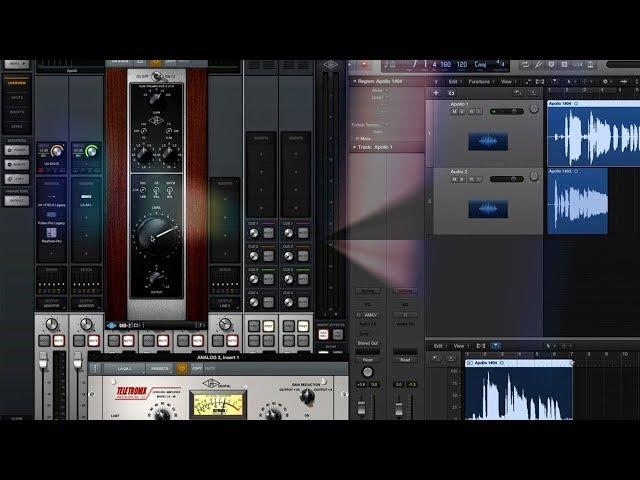The width and height of the screenshot is (640, 480).
Task: Click the Apollo 1 track waveform icon
Action: point(488,141)
